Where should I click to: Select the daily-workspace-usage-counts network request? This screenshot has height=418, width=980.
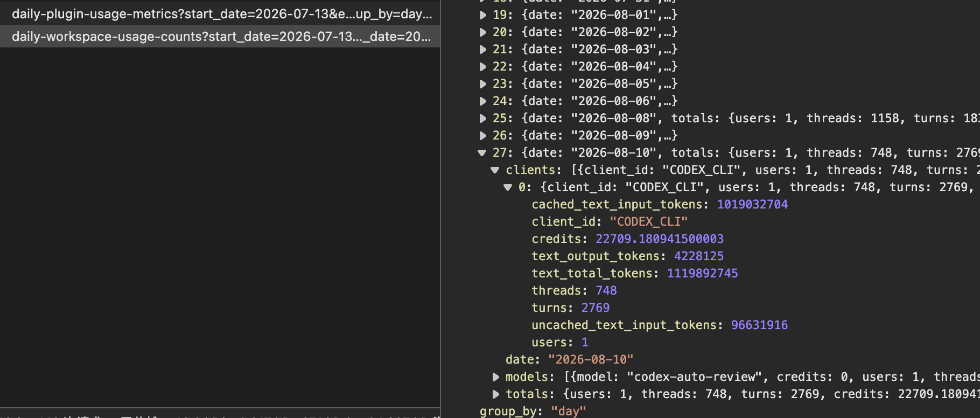220,37
